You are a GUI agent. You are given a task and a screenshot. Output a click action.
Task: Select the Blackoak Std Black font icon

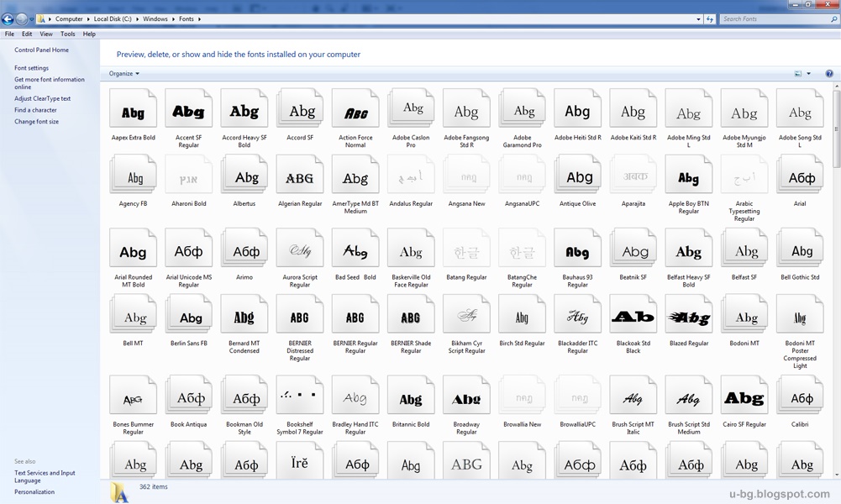(633, 314)
